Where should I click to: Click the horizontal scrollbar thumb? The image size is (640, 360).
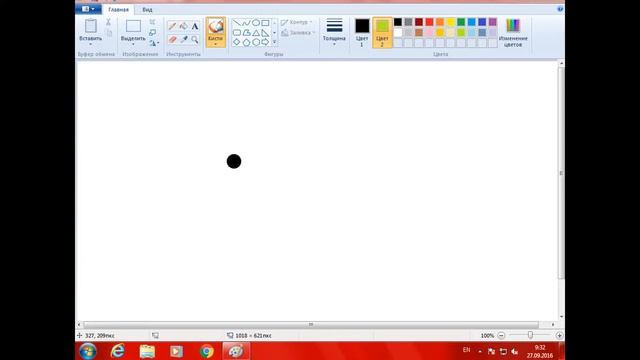coord(311,325)
